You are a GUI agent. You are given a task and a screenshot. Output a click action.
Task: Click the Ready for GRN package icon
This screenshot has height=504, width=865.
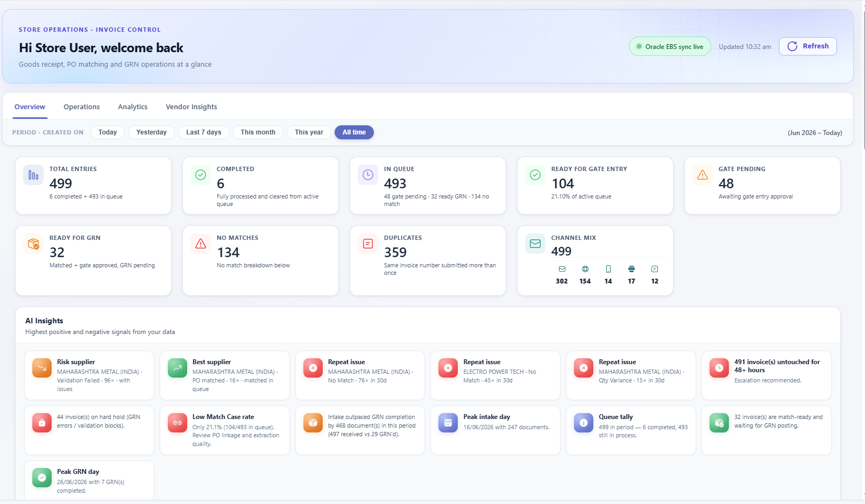point(33,244)
